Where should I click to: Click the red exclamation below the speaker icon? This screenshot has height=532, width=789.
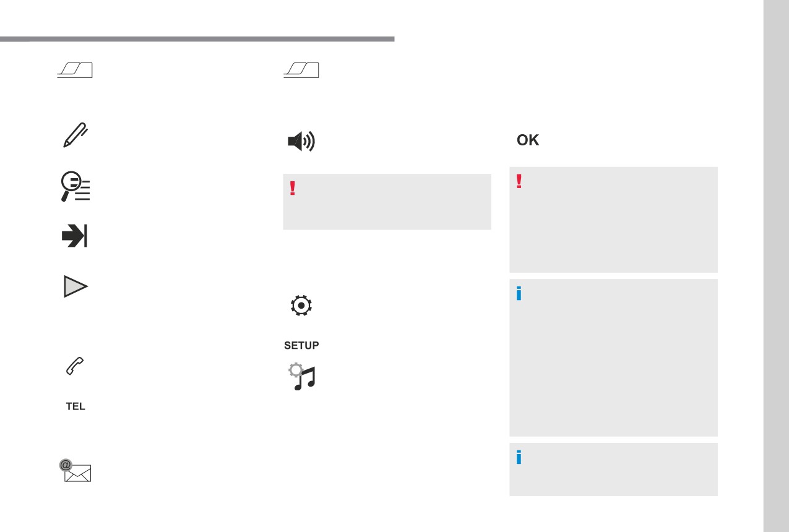(x=292, y=189)
